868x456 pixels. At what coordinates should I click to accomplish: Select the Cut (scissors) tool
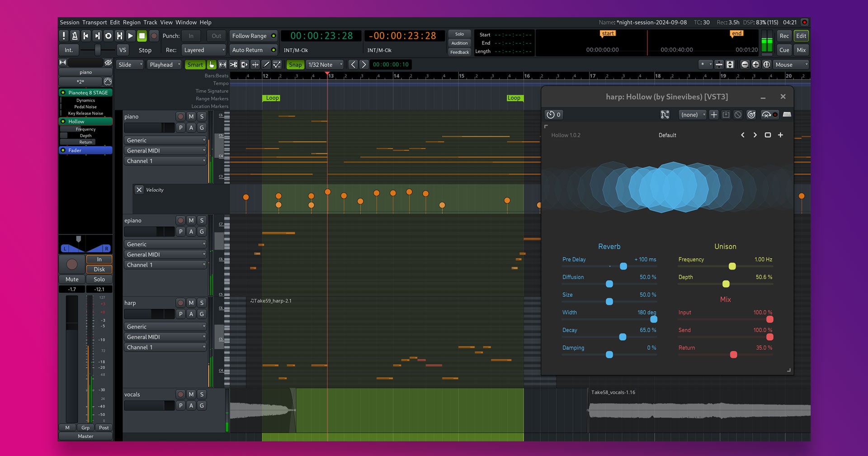click(234, 65)
